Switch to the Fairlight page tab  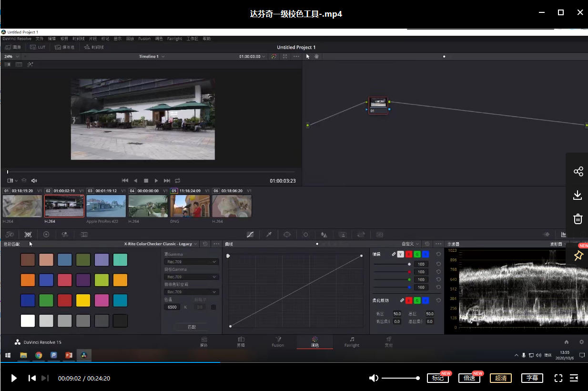point(352,342)
